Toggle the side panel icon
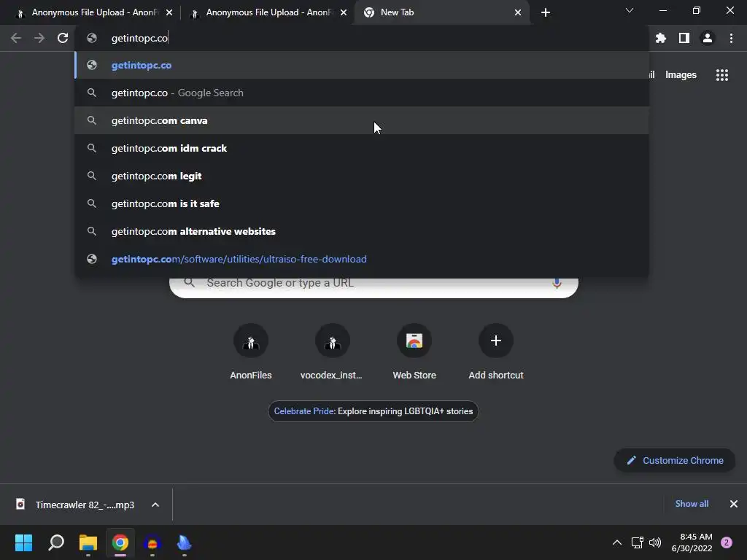Image resolution: width=747 pixels, height=560 pixels. [684, 38]
